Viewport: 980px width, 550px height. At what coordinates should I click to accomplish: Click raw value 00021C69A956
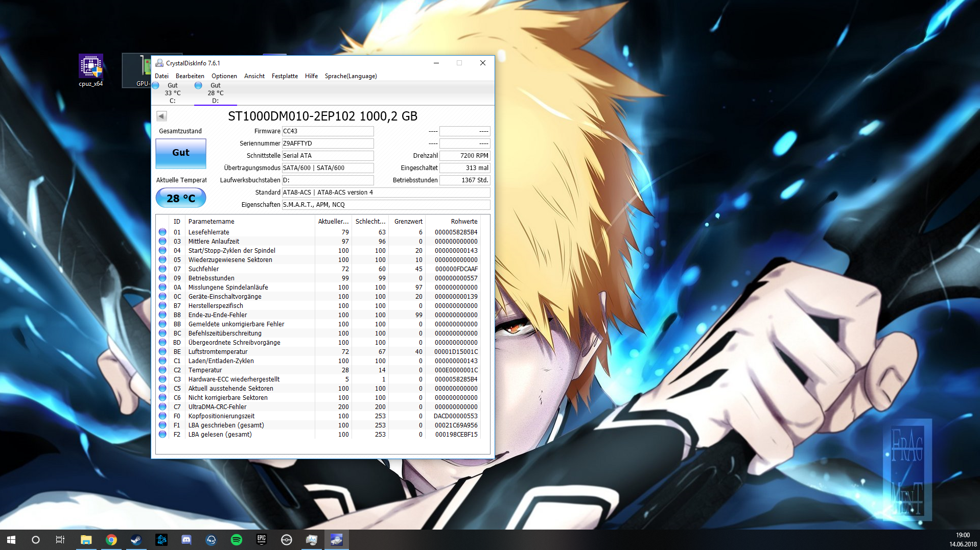[x=456, y=425]
